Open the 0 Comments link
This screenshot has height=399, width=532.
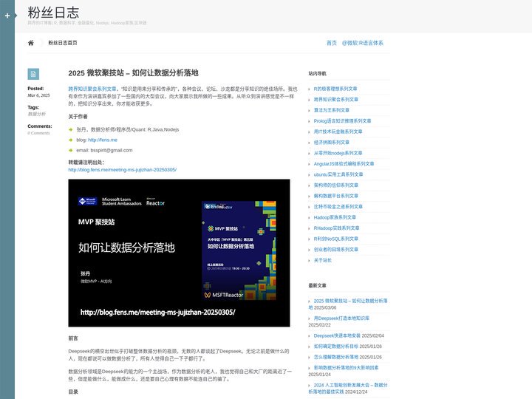point(38,133)
